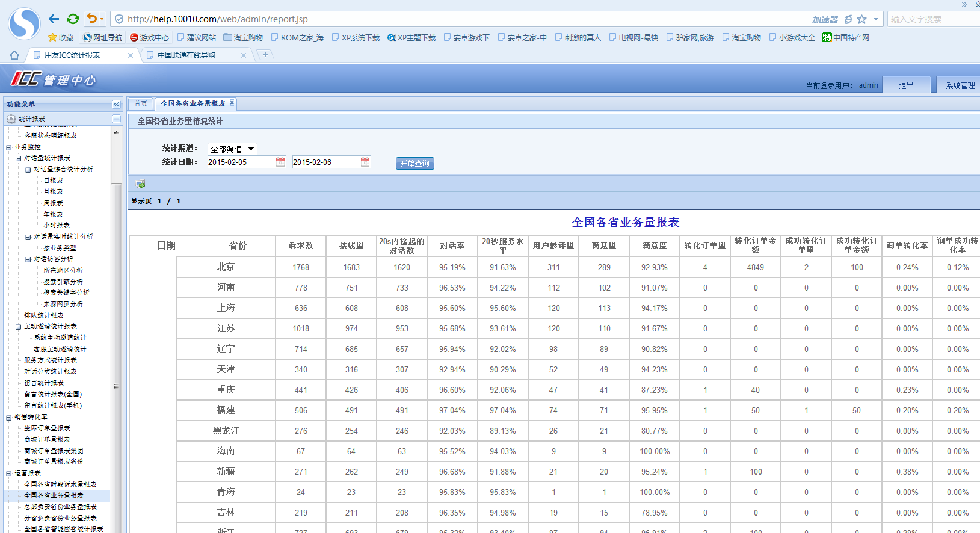The width and height of the screenshot is (980, 533).
Task: Click the ICC 管理中心 logo
Action: pyautogui.click(x=53, y=79)
